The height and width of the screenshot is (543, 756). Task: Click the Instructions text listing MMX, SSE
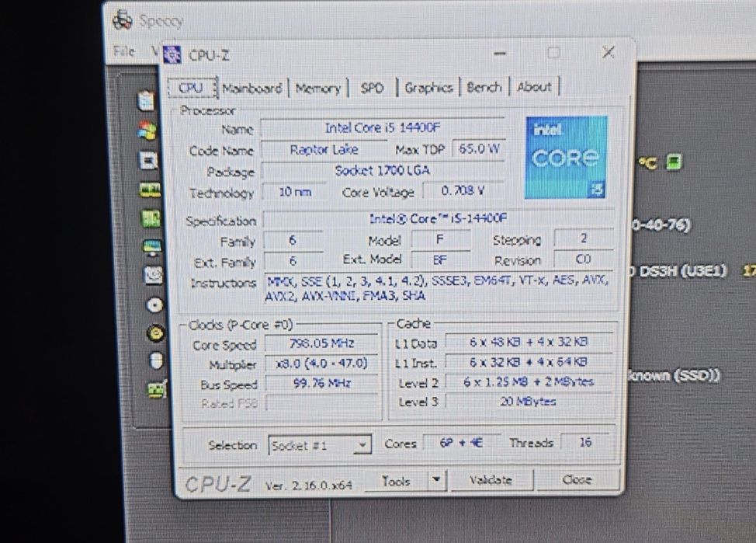click(438, 288)
